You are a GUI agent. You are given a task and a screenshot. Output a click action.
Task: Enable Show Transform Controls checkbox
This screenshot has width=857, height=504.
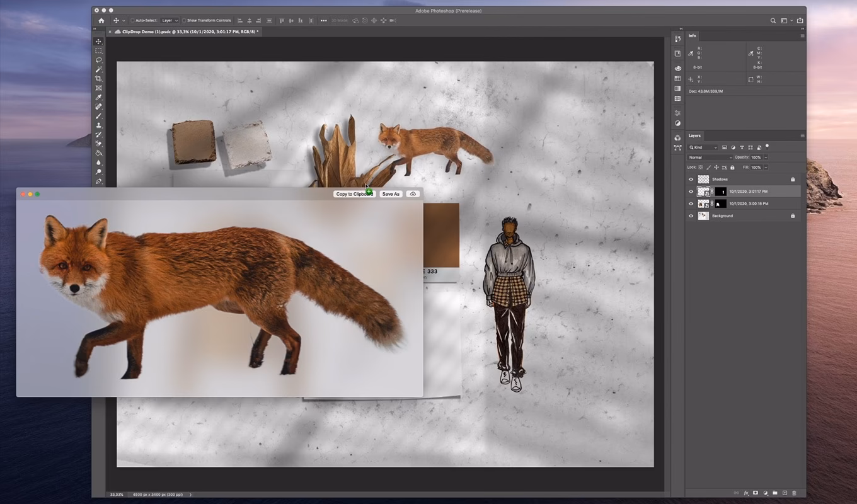pyautogui.click(x=184, y=21)
